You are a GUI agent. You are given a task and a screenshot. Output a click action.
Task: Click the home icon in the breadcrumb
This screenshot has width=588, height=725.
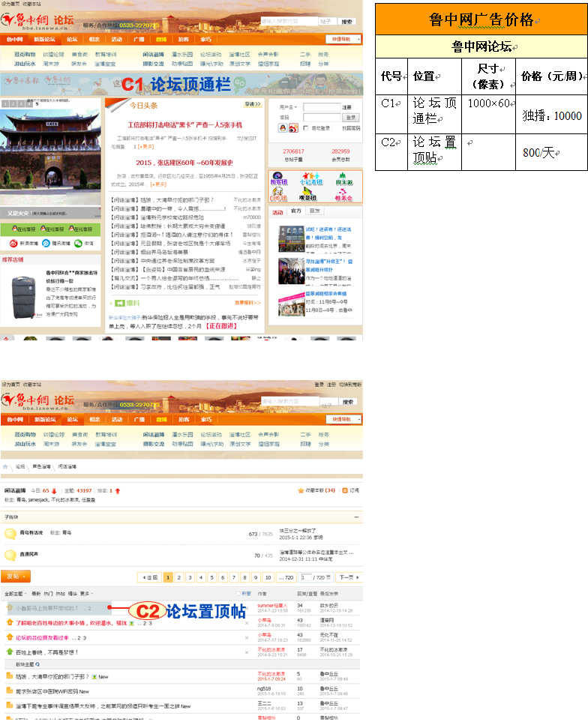[x=6, y=466]
